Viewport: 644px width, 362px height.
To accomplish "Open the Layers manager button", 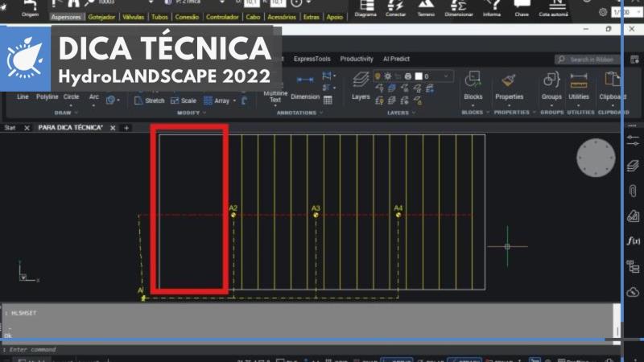I will pyautogui.click(x=361, y=86).
